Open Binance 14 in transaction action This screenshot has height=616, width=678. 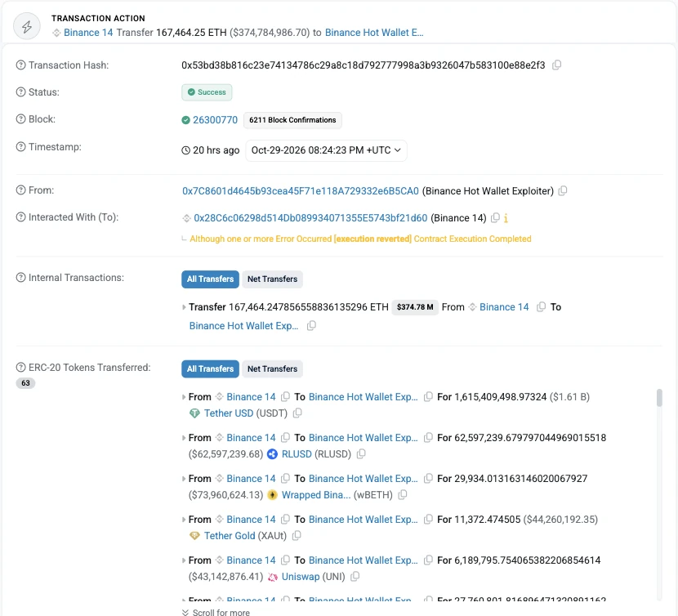pyautogui.click(x=88, y=33)
